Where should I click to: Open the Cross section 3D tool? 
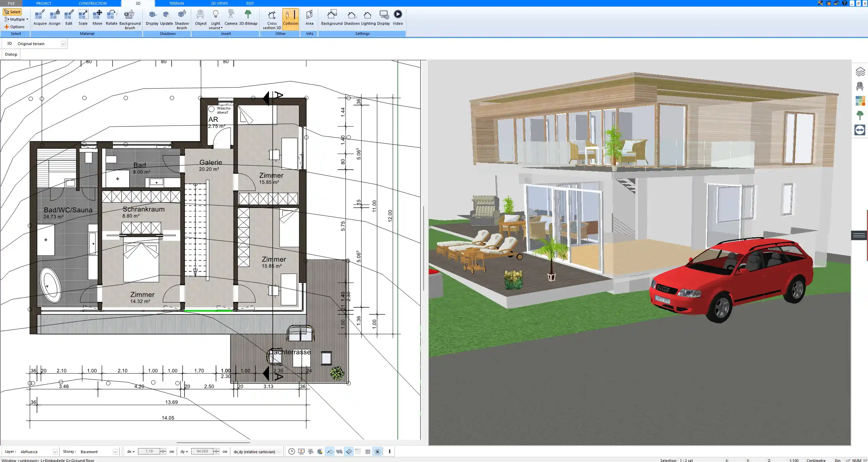272,19
